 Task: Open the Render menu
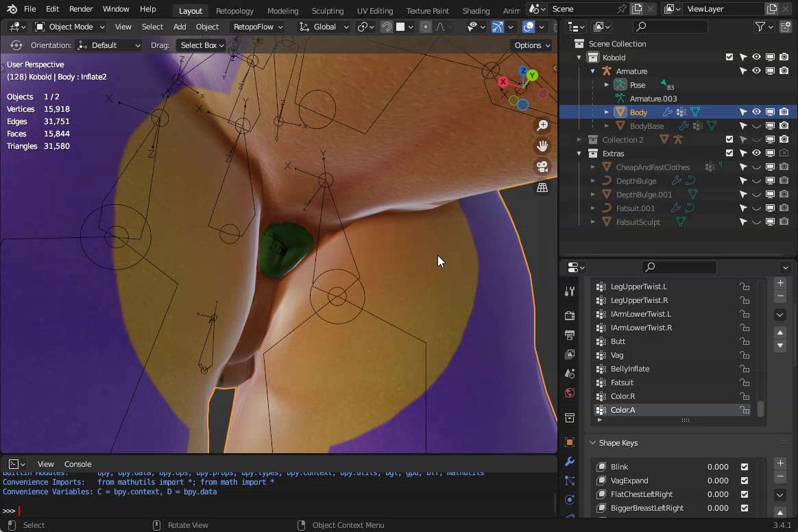[81, 9]
